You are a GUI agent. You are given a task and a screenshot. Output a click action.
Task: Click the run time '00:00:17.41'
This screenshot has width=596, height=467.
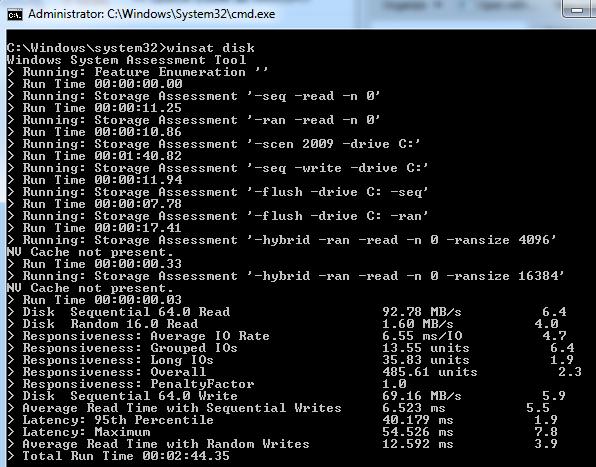[138, 228]
